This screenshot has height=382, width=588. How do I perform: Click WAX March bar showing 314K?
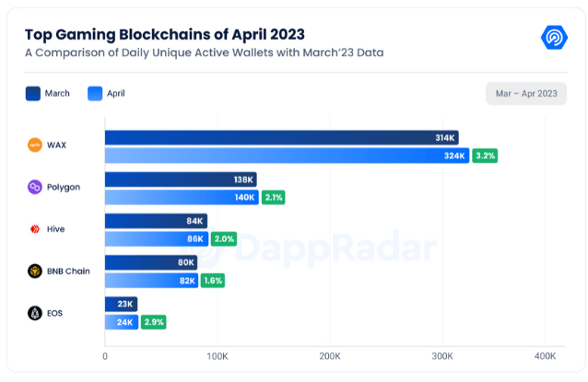click(281, 138)
